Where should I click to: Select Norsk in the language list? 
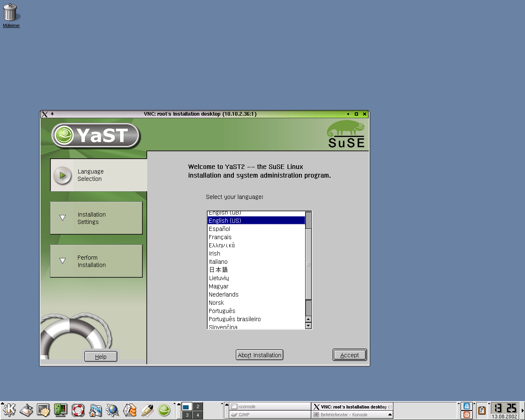coord(256,303)
